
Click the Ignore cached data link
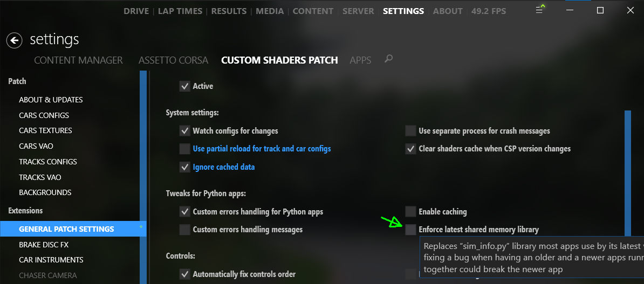tap(223, 167)
